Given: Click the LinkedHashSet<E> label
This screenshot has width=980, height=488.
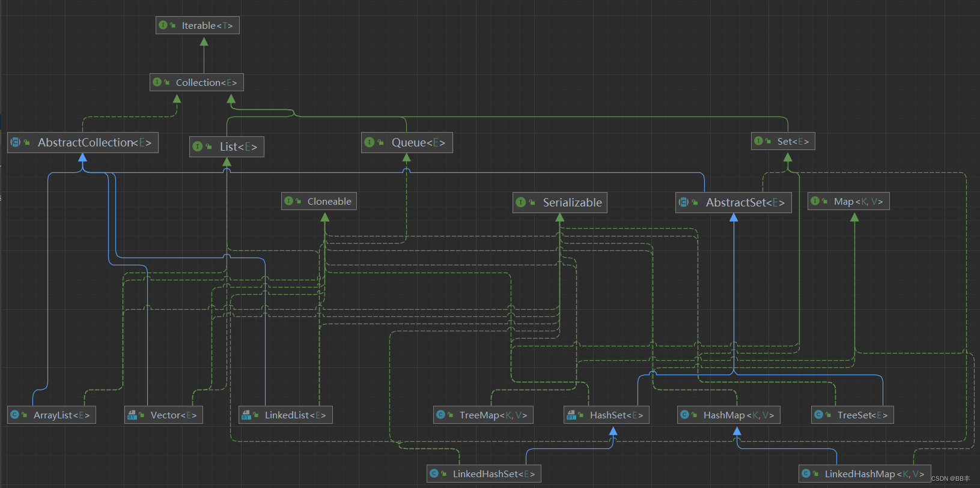Looking at the screenshot, I should [493, 474].
